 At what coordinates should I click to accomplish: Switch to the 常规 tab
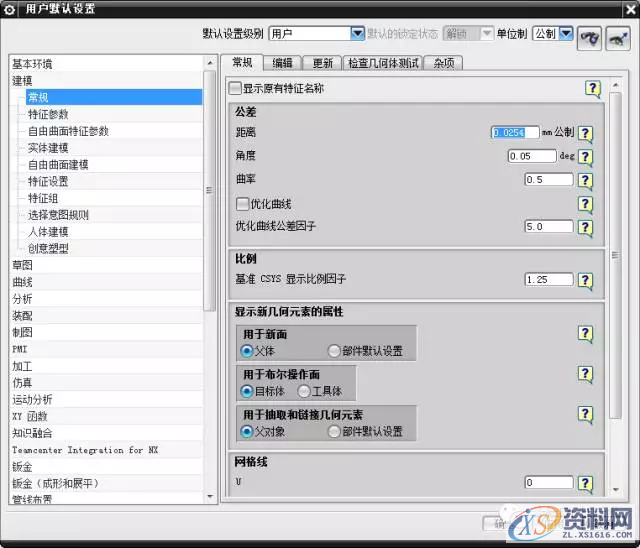click(x=242, y=63)
